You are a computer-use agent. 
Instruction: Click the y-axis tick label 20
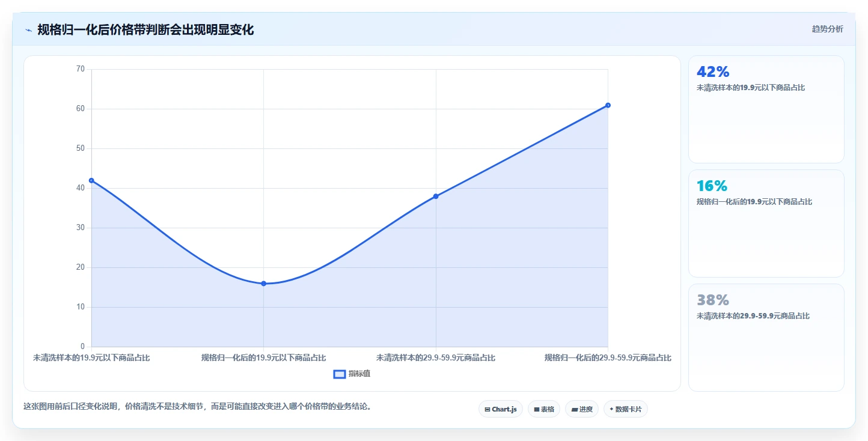[x=81, y=267]
